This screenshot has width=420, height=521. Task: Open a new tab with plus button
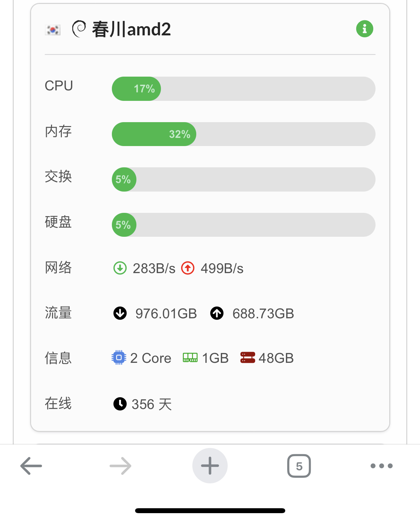[210, 466]
